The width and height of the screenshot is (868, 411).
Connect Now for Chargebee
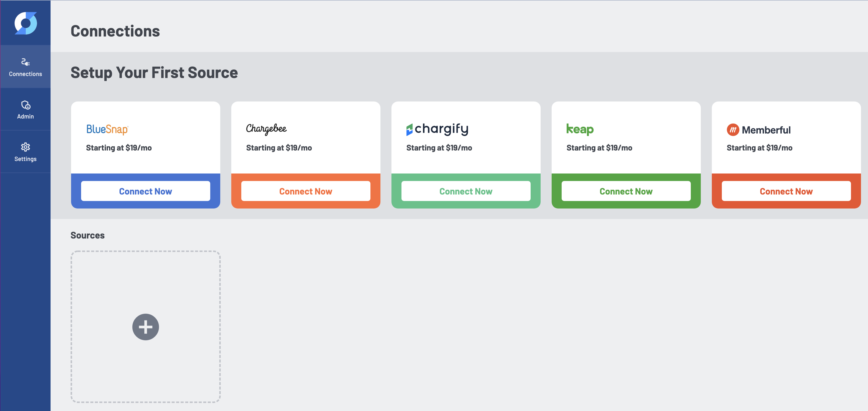pyautogui.click(x=306, y=191)
